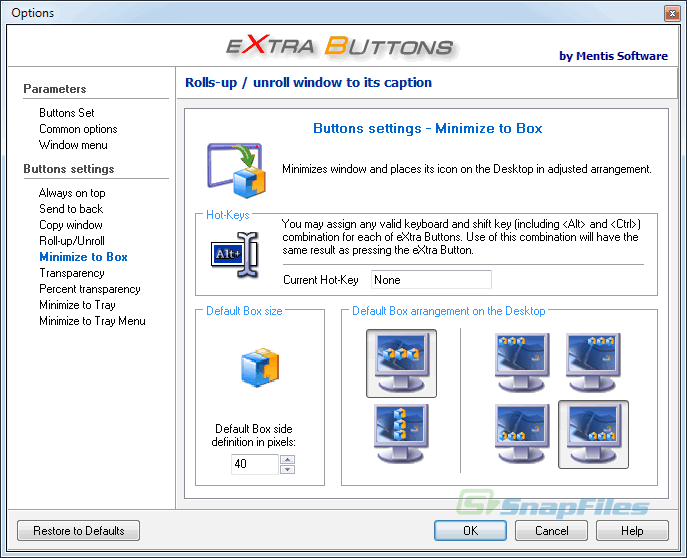Open Roll-up/Unroll settings

click(72, 241)
